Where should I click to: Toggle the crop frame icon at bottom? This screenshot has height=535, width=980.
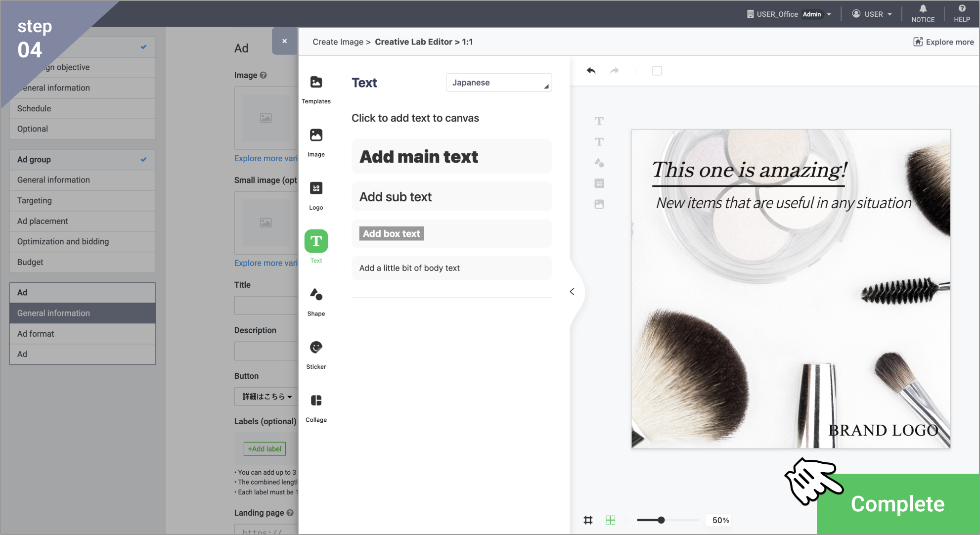tap(588, 520)
